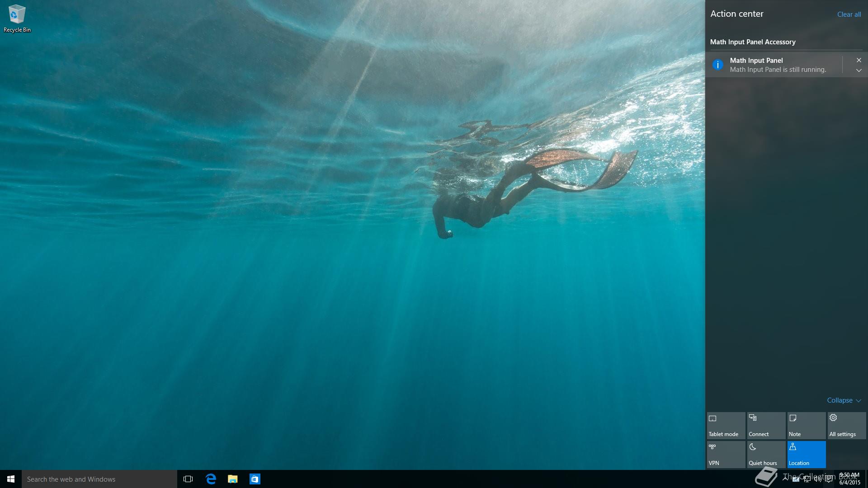
Task: Click the blue info icon on the notification
Action: pyautogui.click(x=717, y=65)
